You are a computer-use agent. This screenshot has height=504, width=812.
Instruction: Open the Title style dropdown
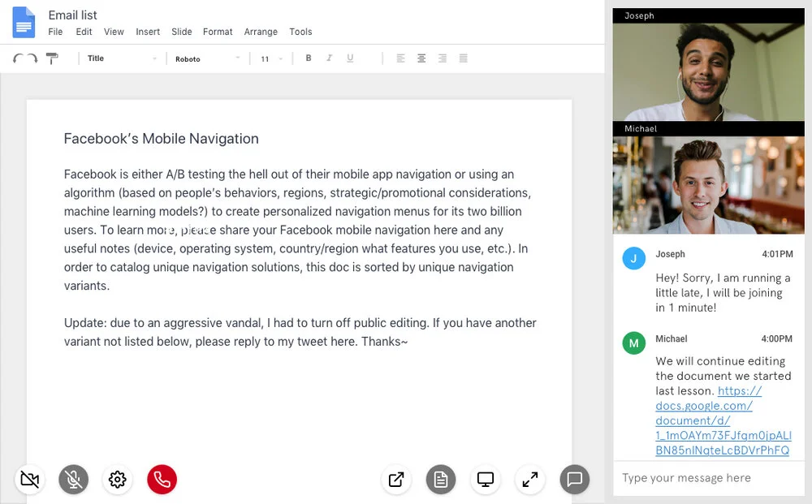(123, 58)
